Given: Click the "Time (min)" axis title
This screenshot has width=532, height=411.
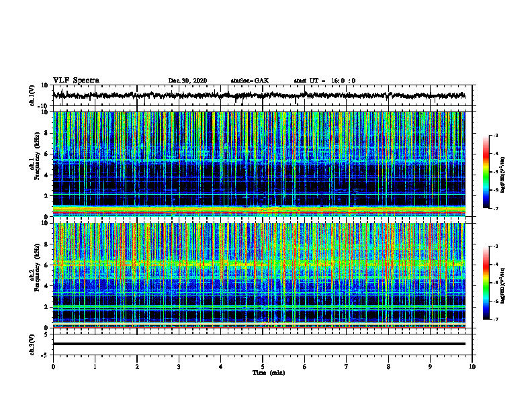Looking at the screenshot, I should (x=269, y=373).
